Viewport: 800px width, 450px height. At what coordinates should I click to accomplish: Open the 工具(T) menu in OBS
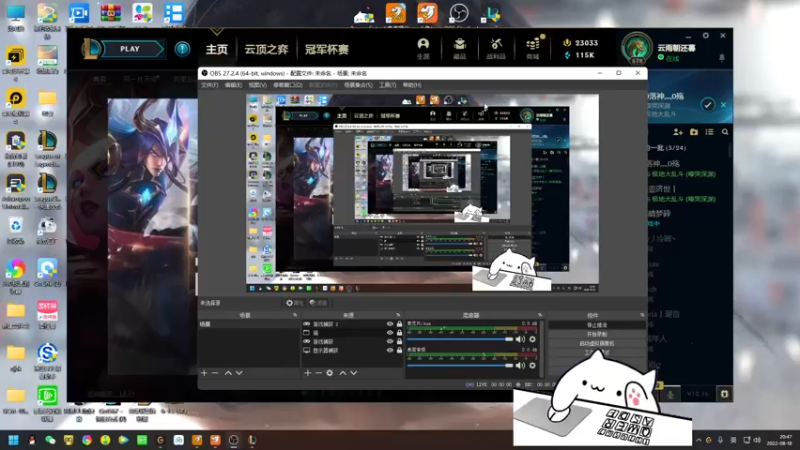pos(387,85)
